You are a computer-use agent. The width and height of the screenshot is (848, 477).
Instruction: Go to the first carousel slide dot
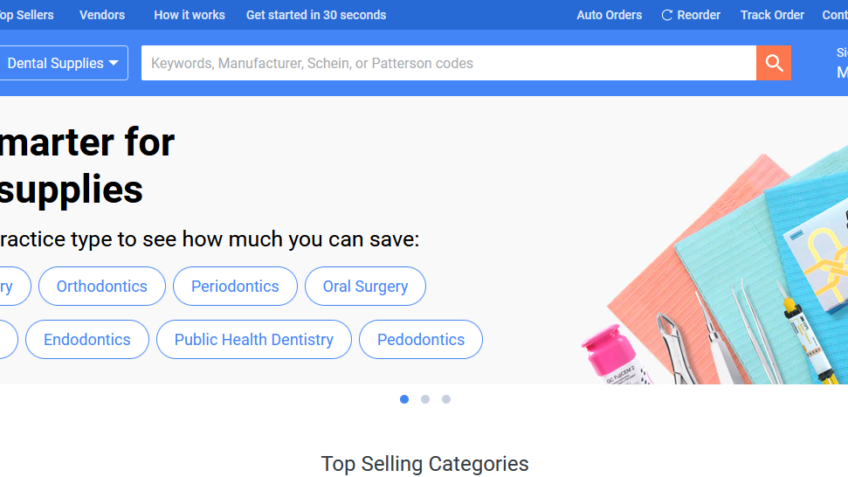click(x=404, y=399)
